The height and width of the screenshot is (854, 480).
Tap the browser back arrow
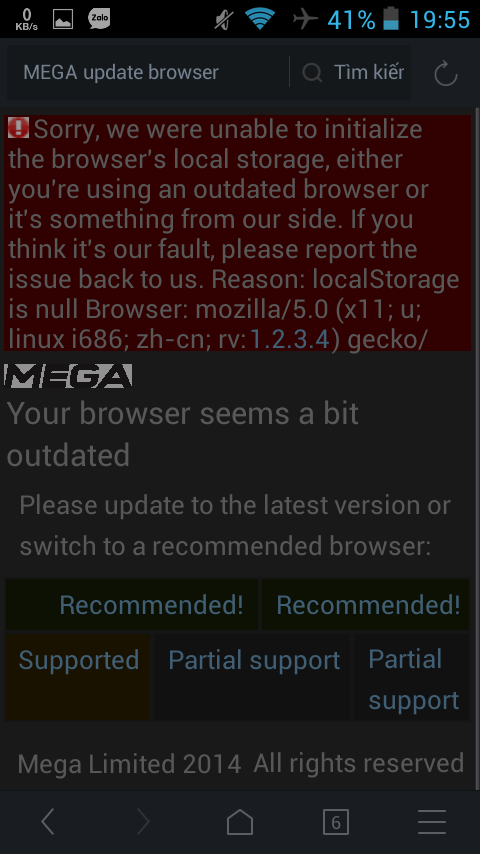(48, 821)
